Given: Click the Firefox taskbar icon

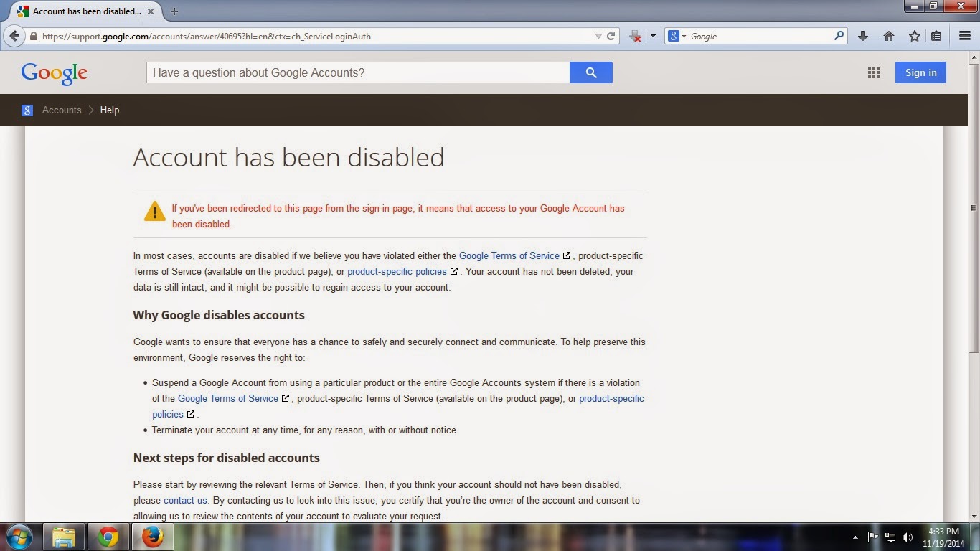Looking at the screenshot, I should [x=153, y=537].
